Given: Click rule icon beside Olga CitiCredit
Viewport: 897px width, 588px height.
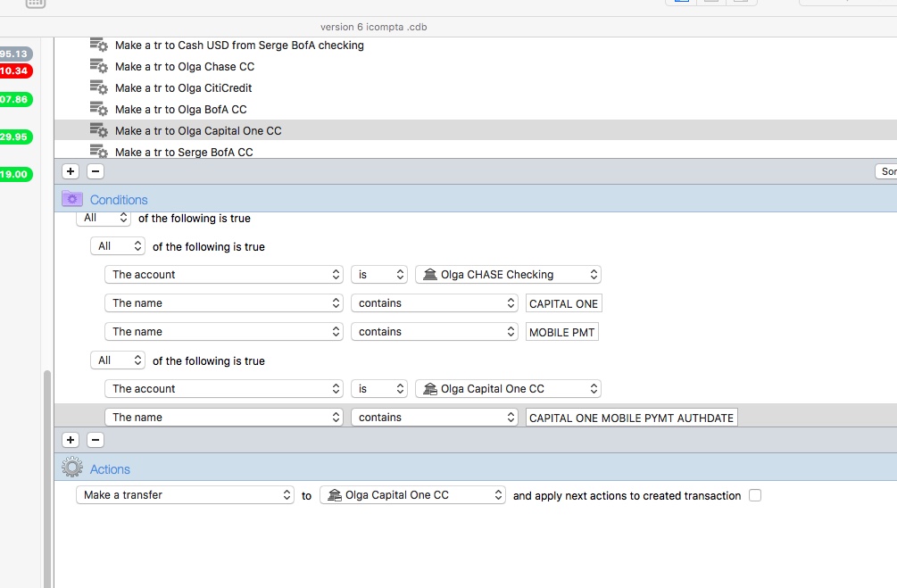Looking at the screenshot, I should tap(98, 87).
